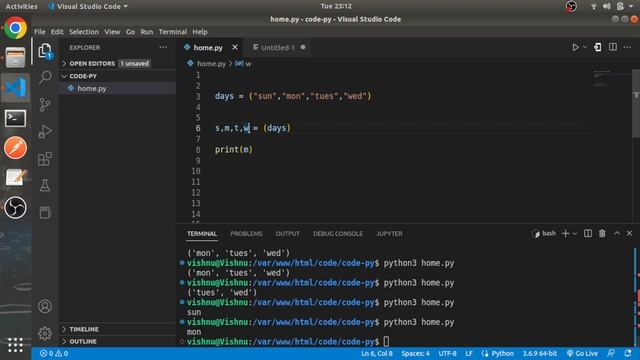Open the Help menu
The width and height of the screenshot is (640, 360).
tap(200, 32)
